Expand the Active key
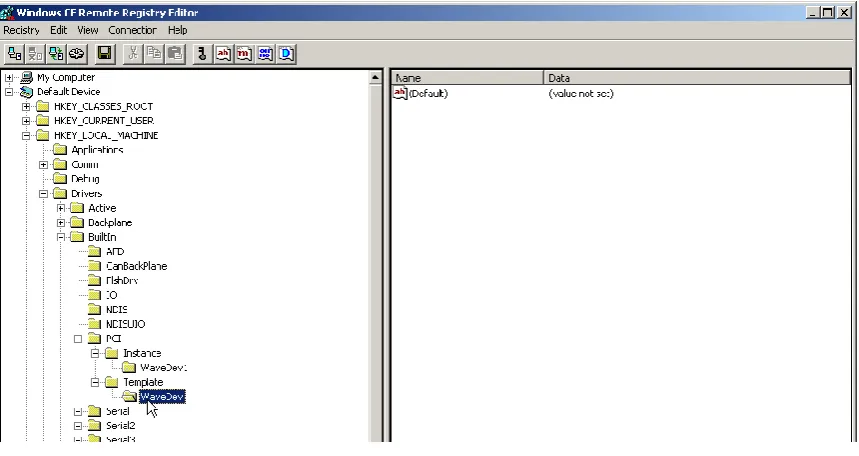The width and height of the screenshot is (859, 456). tap(61, 208)
